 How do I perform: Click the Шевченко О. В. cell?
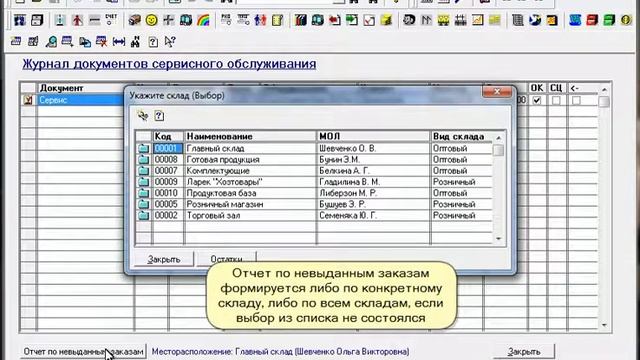tap(373, 149)
